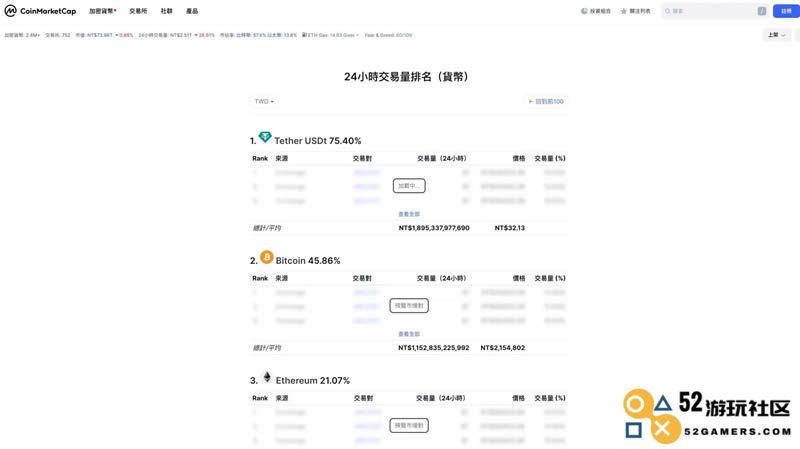Click the magnifier icon in the search box
This screenshot has height=449, width=800.
point(667,11)
